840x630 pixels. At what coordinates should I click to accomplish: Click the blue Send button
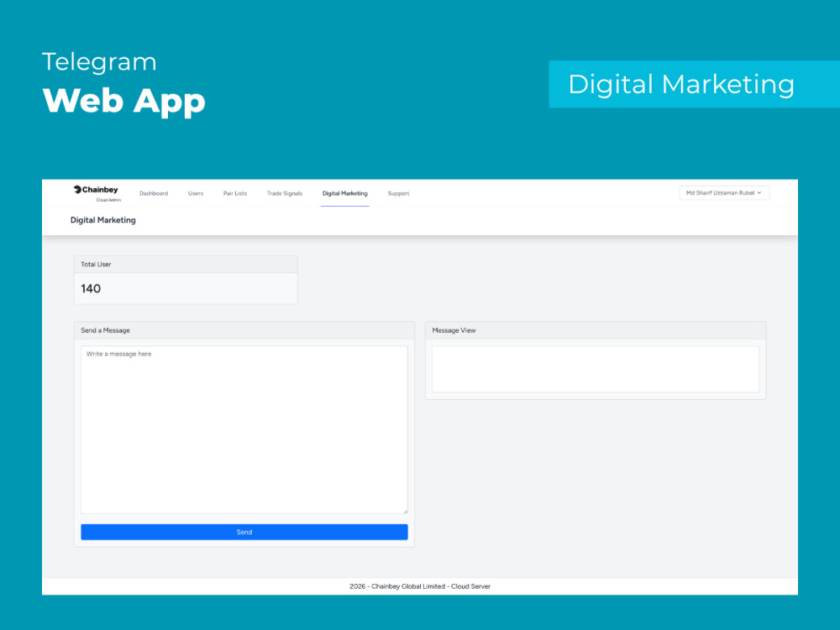click(244, 532)
